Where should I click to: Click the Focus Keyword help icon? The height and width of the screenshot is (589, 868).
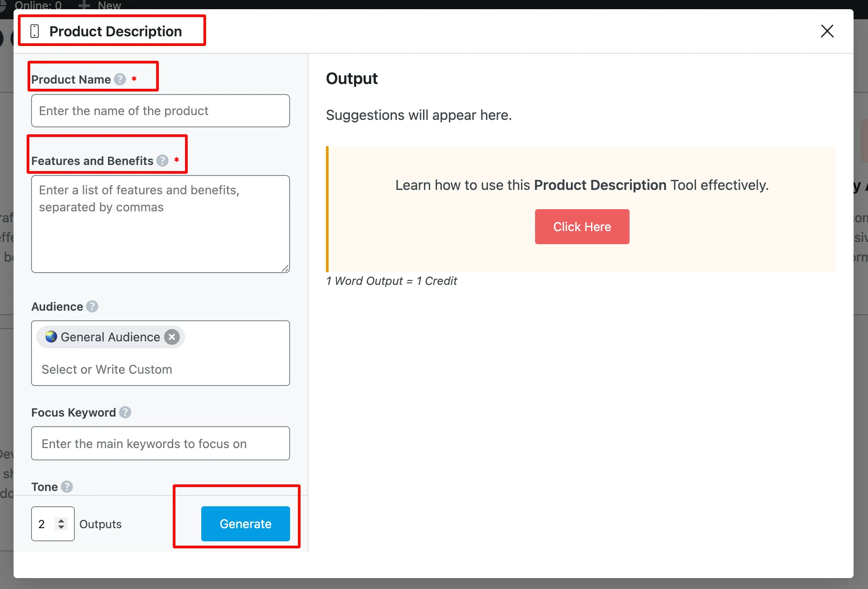pos(125,412)
